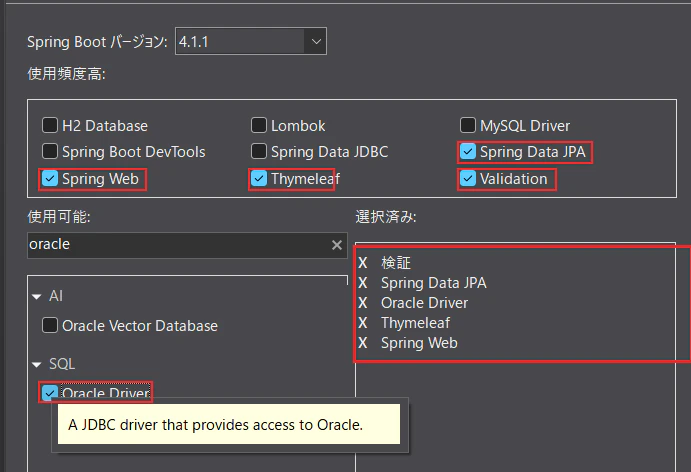Check Spring Data JDBC checkbox
691x472 pixels.
(259, 152)
